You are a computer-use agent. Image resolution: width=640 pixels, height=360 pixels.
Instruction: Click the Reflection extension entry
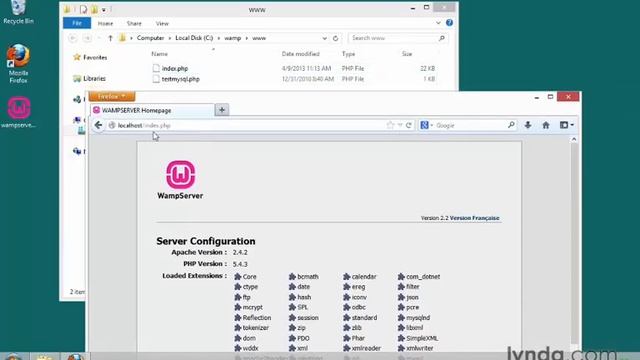point(253,318)
